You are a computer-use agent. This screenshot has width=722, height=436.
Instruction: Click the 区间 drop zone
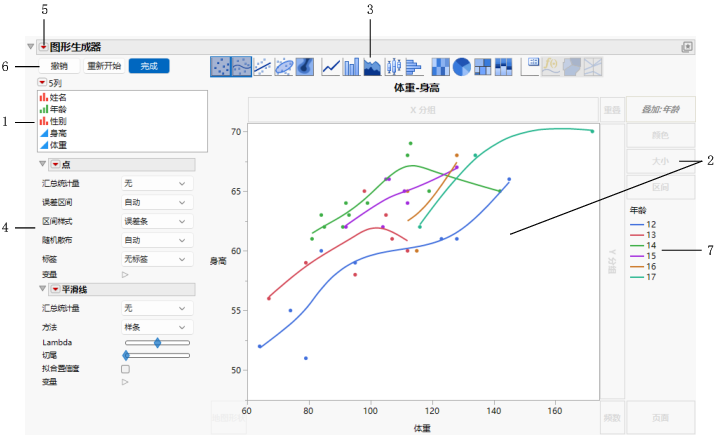(x=661, y=187)
